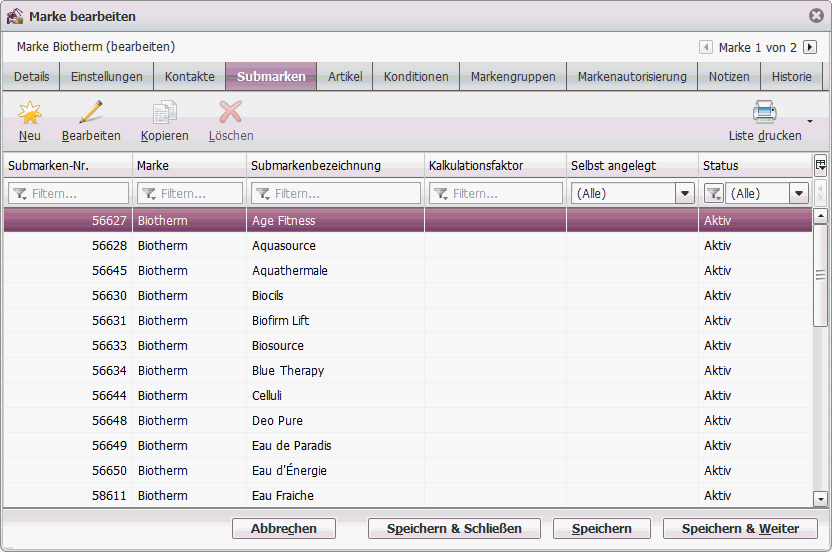The height and width of the screenshot is (552, 832).
Task: Sort by Kalkulationsfaktor column header
Action: click(496, 166)
